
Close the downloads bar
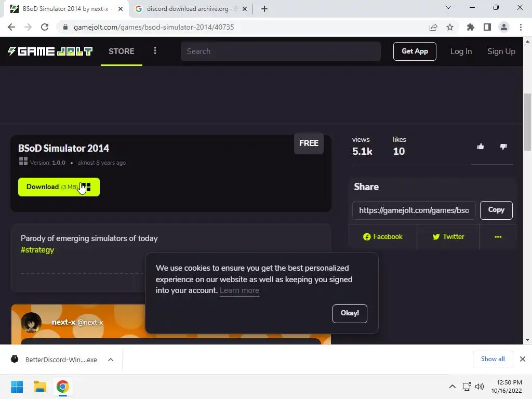click(523, 359)
